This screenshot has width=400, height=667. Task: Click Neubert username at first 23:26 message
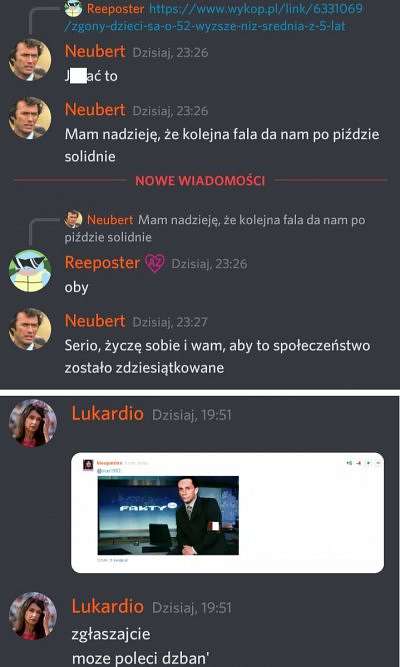point(95,51)
